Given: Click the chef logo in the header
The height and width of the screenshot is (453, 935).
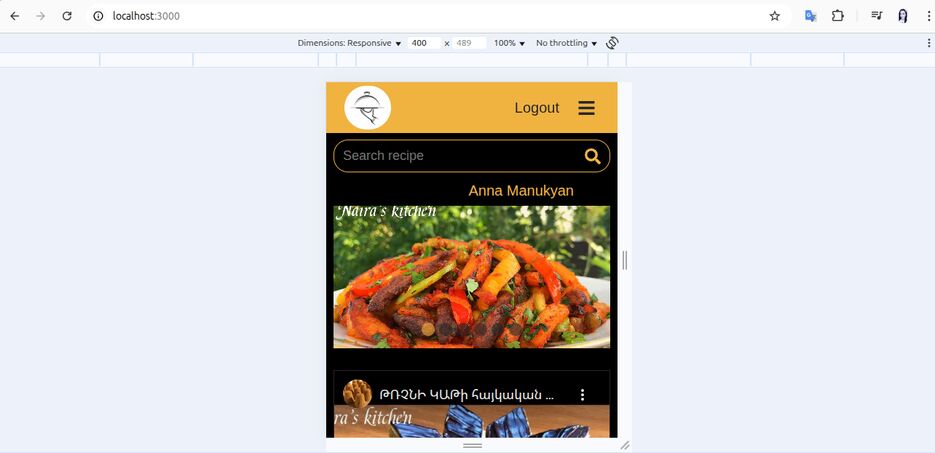Looking at the screenshot, I should click(367, 107).
